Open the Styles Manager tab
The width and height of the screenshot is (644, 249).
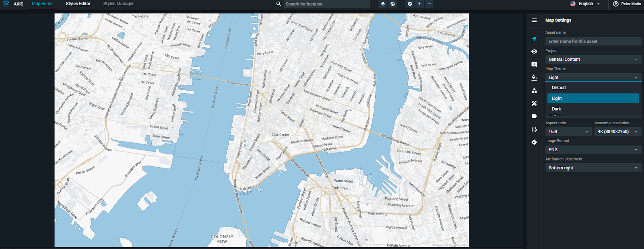click(x=118, y=4)
